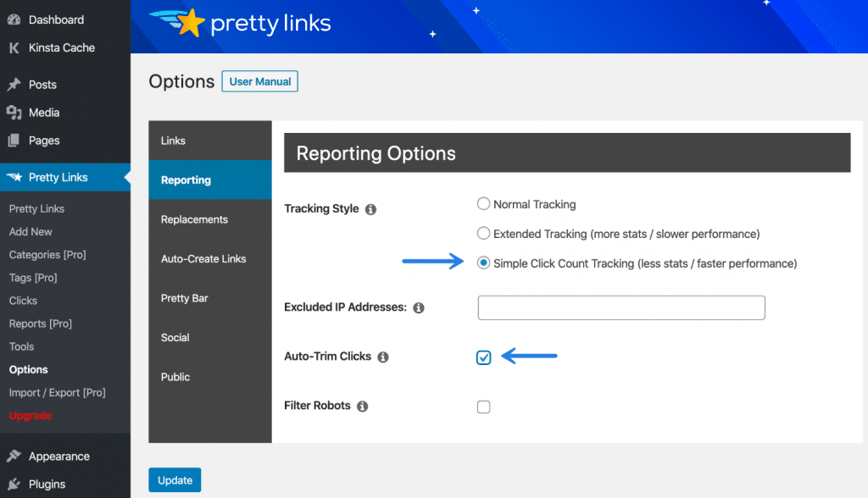Viewport: 868px width, 498px height.
Task: Open the Public options tab
Action: pos(210,377)
